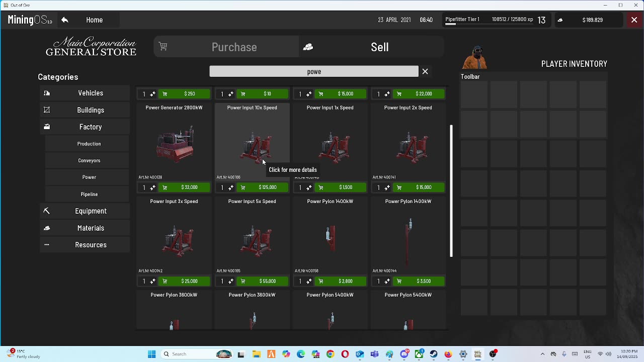Viewport: 644px width, 362px height.
Task: Buy Power Input 10x Speed for $125,000
Action: (263, 188)
